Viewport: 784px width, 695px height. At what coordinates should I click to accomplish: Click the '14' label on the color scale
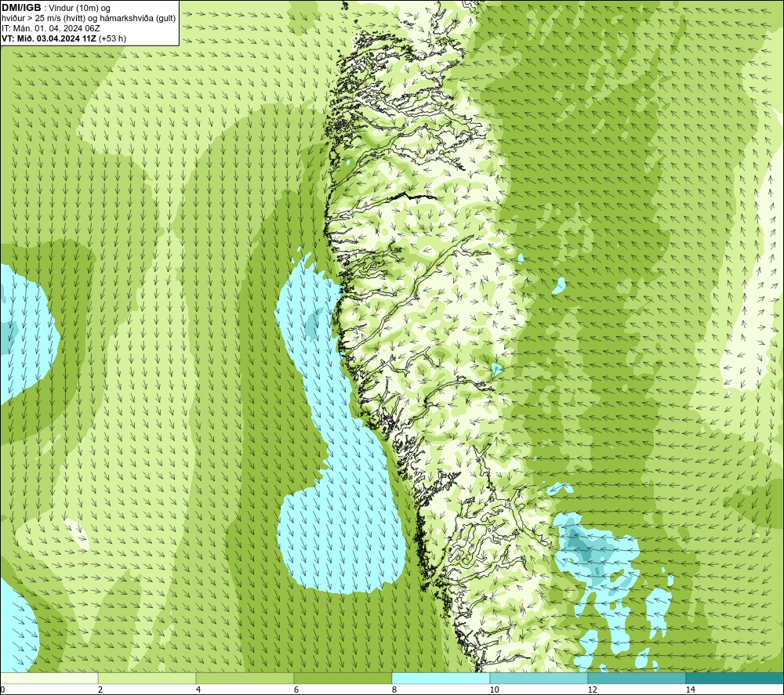tap(690, 690)
